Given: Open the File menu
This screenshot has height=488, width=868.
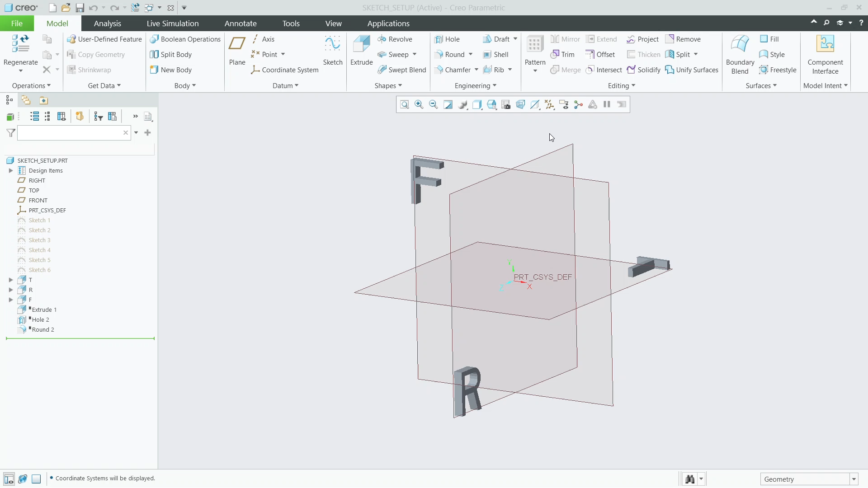Looking at the screenshot, I should coord(17,23).
